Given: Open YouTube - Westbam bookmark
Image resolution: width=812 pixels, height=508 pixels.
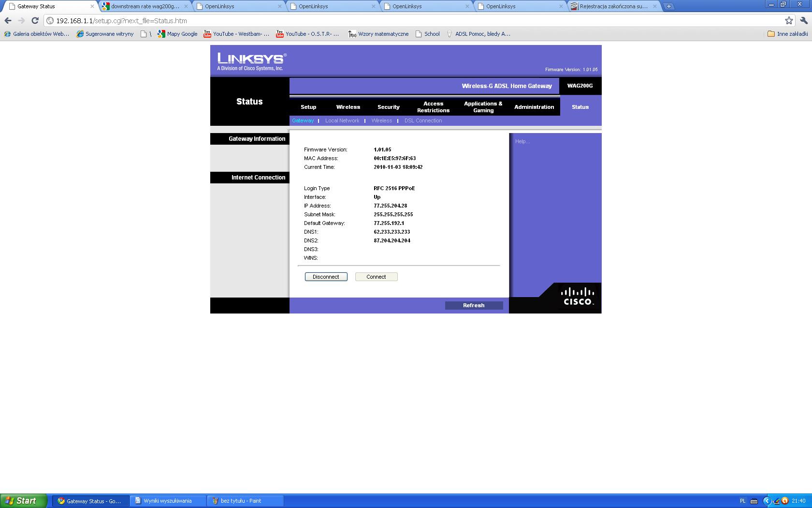Looking at the screenshot, I should pyautogui.click(x=236, y=34).
